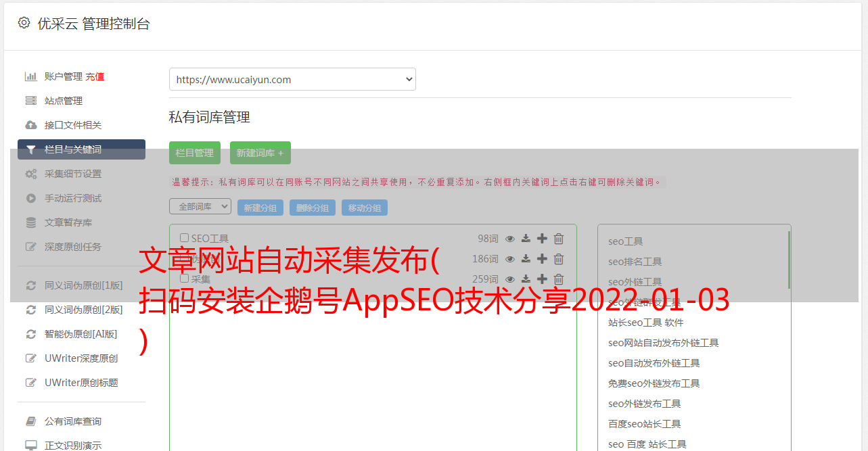Click the 新建词库 + button

tap(260, 153)
